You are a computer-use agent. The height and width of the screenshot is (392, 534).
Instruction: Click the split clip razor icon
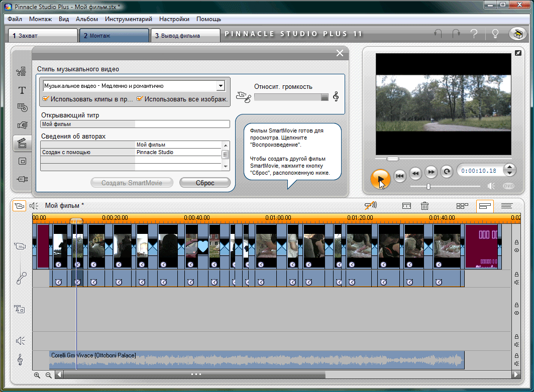tap(406, 206)
